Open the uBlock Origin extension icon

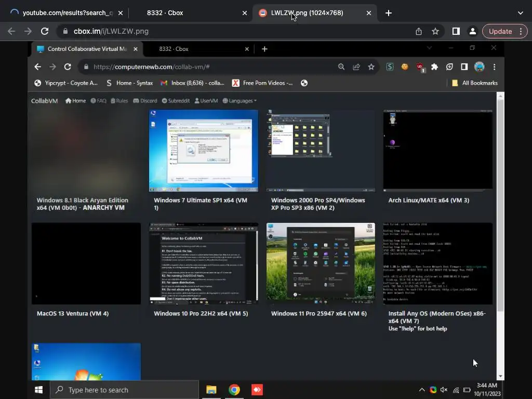point(420,67)
